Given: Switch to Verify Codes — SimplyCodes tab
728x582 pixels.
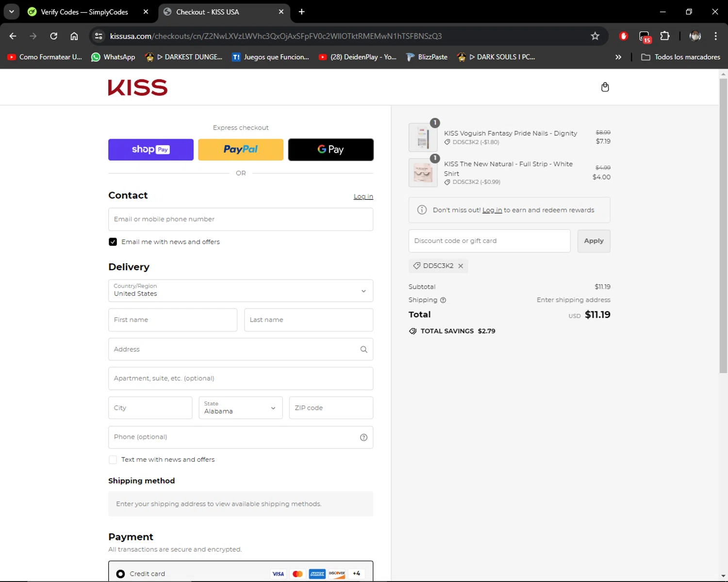Looking at the screenshot, I should click(x=84, y=12).
